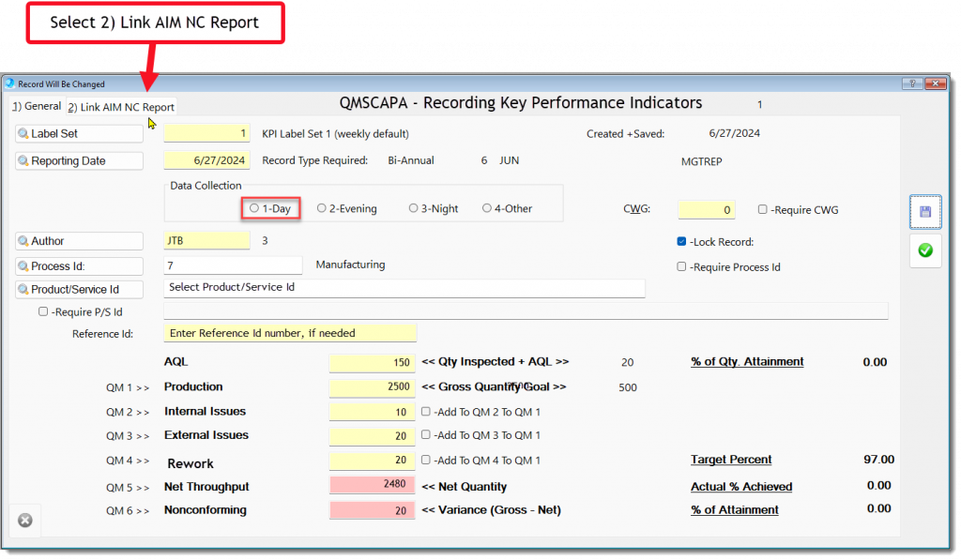Click the Reporting Date field 6/27/2024
Image resolution: width=961 pixels, height=560 pixels.
pyautogui.click(x=206, y=160)
